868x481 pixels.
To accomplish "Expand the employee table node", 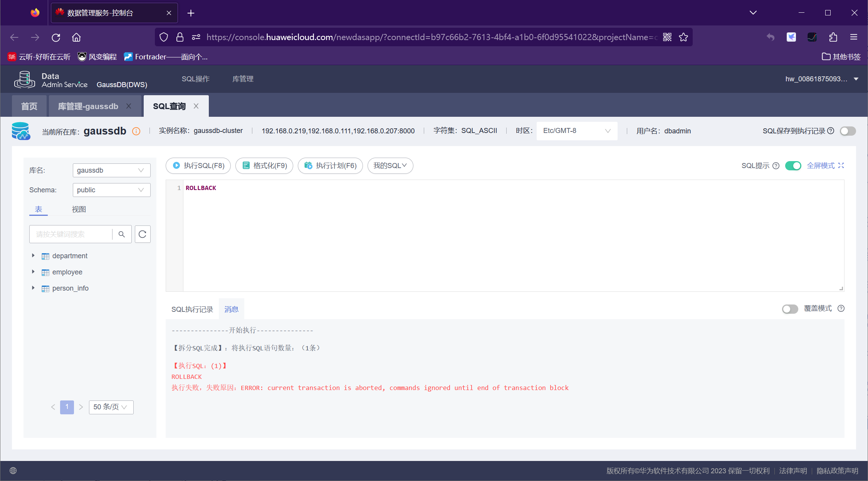I will click(33, 272).
